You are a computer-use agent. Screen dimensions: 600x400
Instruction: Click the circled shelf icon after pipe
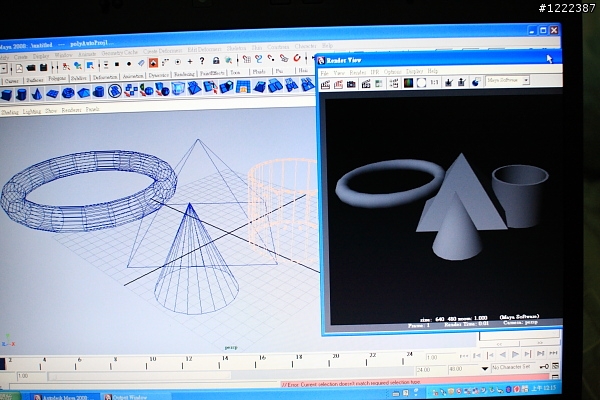115,91
